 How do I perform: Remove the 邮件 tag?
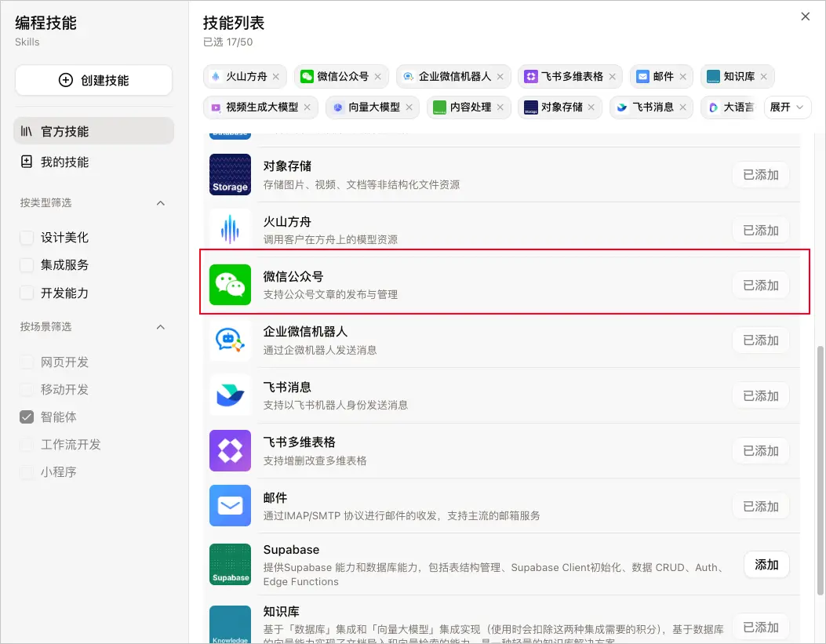(x=682, y=77)
